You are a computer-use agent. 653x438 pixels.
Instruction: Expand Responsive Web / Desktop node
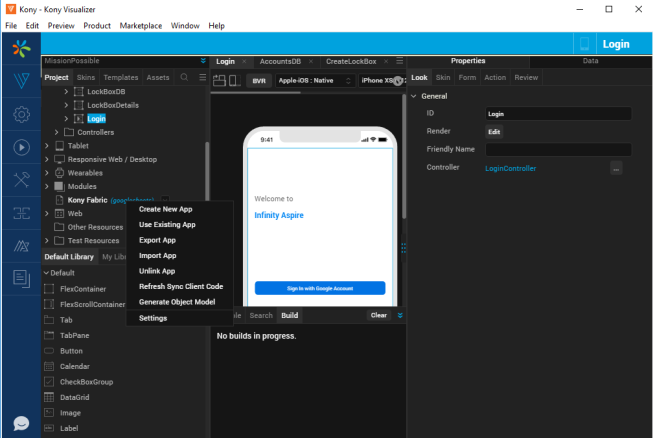coord(47,159)
